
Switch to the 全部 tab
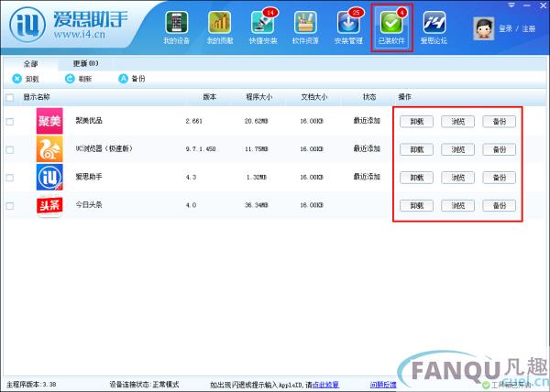31,64
